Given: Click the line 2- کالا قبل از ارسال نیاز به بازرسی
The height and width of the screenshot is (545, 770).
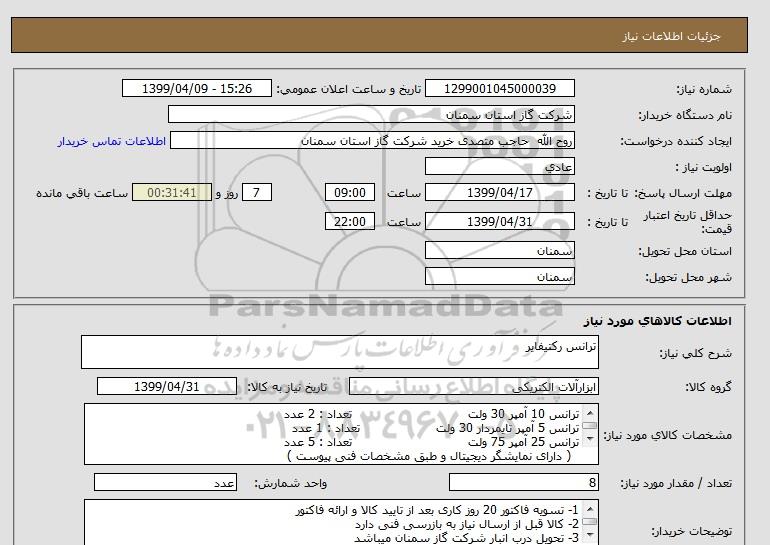Looking at the screenshot, I should [467, 524].
